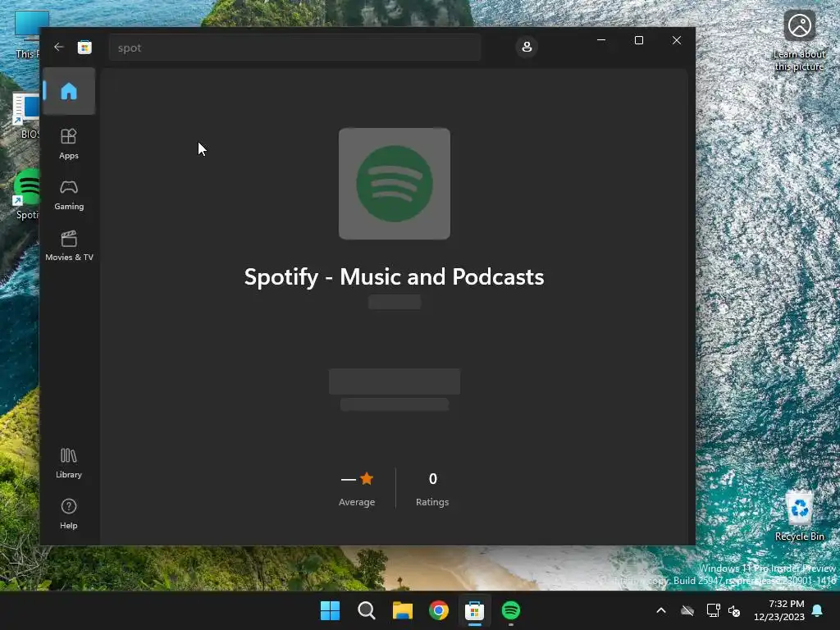Click the network display tray icon
Viewport: 840px width, 630px height.
(713, 610)
